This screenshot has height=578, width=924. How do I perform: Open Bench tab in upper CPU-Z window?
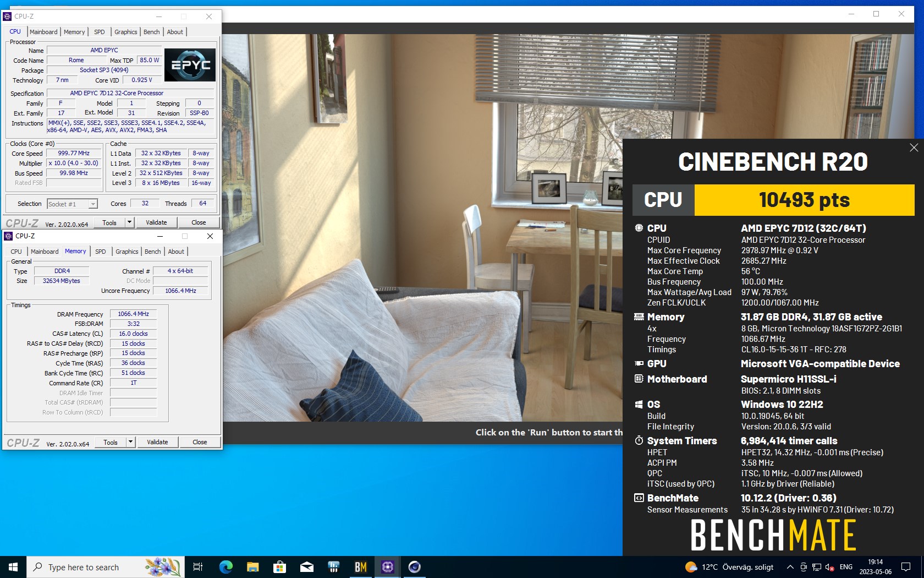tap(152, 32)
